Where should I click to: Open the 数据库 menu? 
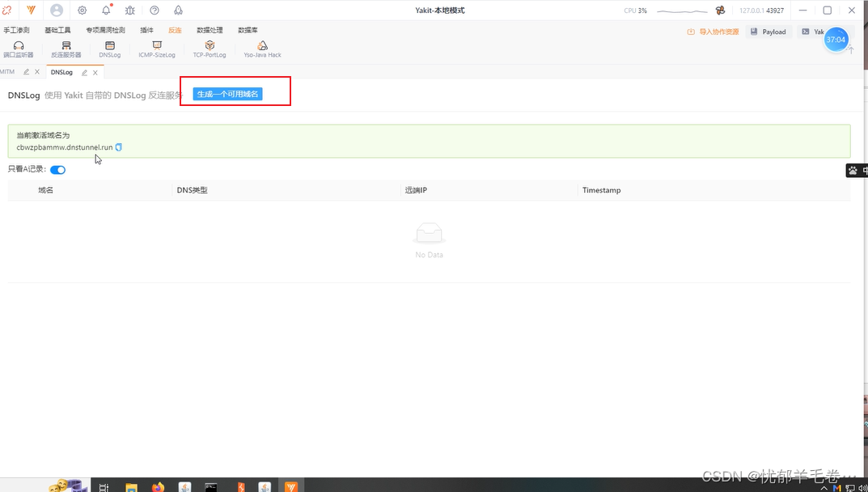click(248, 31)
